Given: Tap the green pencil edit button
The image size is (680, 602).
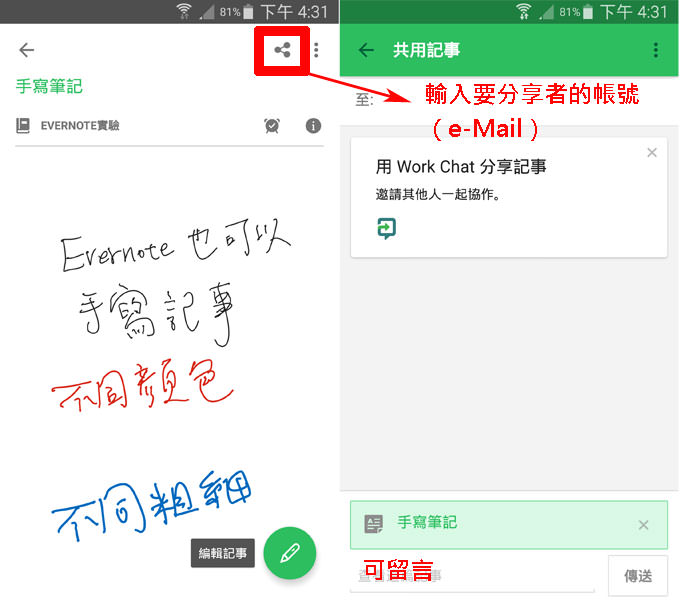Looking at the screenshot, I should click(290, 553).
